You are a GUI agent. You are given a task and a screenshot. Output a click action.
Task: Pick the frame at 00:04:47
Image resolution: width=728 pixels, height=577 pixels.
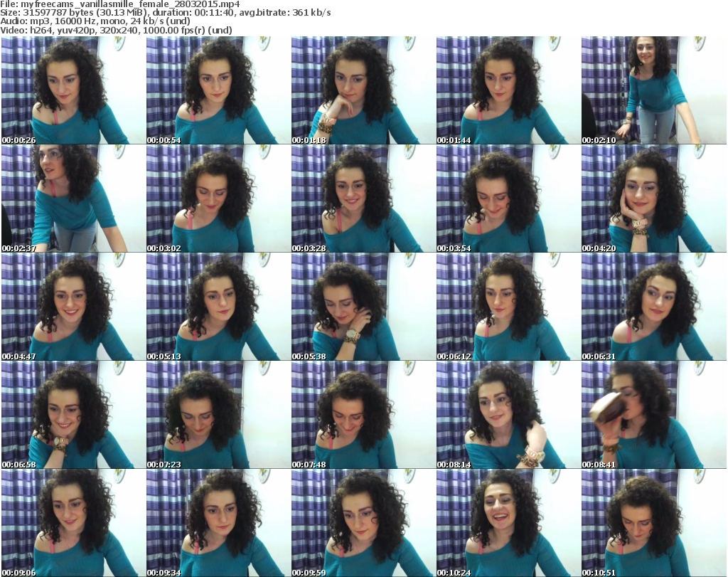(73, 307)
